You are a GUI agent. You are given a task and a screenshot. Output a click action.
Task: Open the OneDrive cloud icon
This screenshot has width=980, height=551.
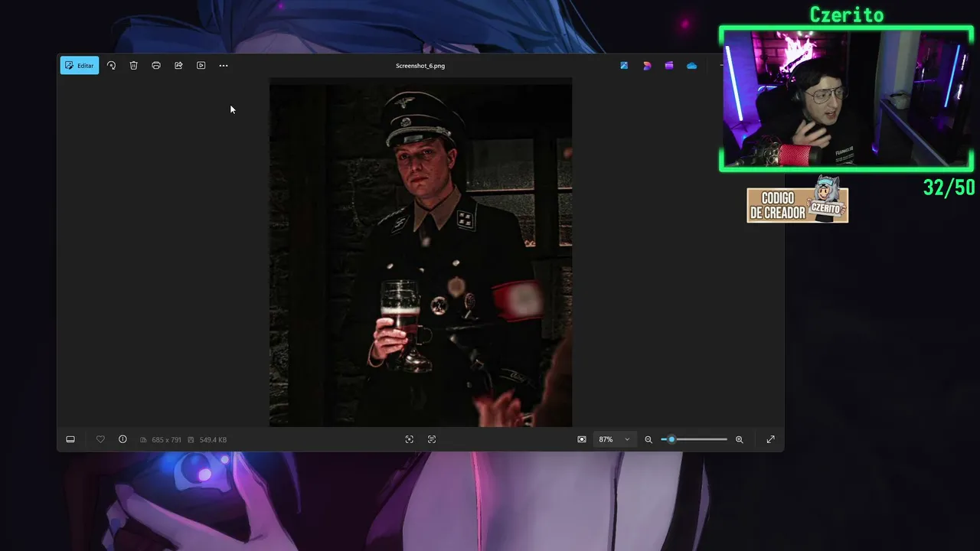691,66
